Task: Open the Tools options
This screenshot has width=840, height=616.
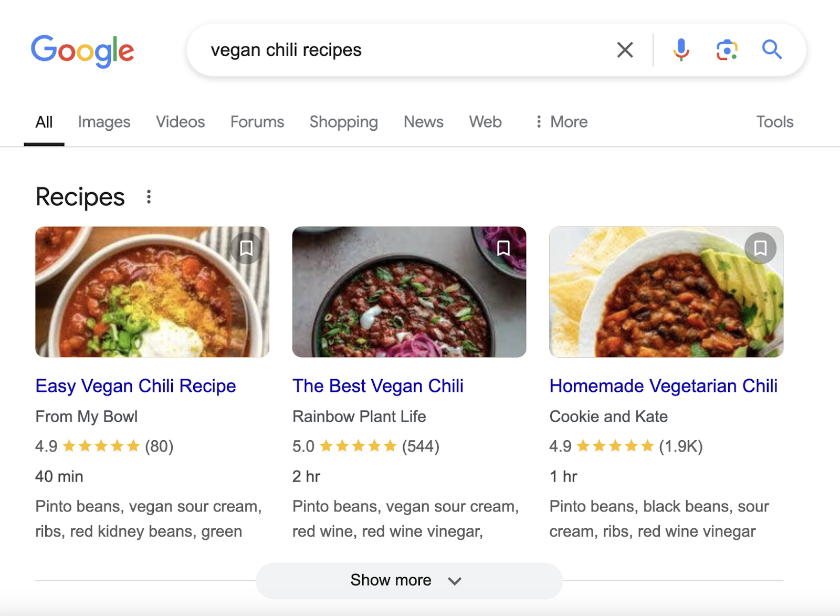Action: (x=774, y=122)
